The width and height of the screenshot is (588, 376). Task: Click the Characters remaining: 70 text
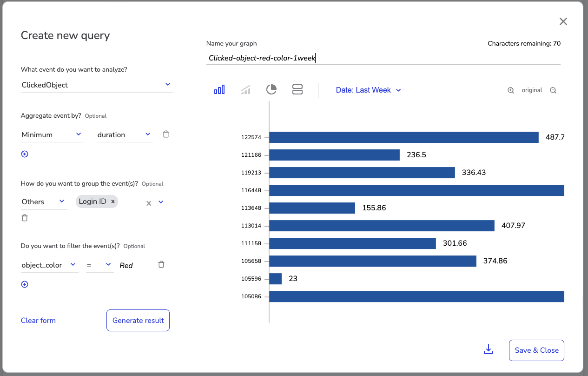point(524,43)
